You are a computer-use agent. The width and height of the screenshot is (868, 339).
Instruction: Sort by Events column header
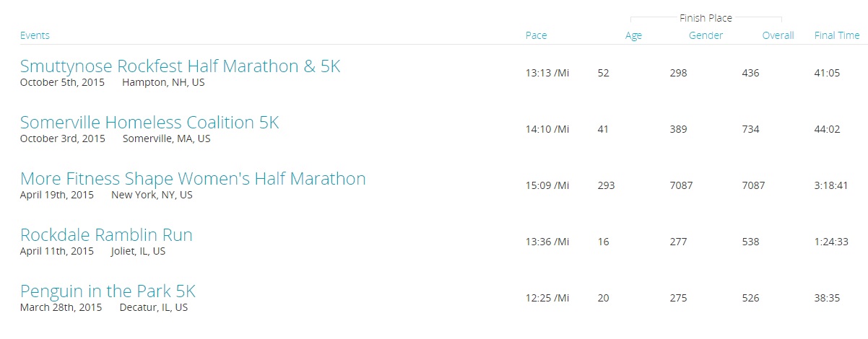[x=35, y=35]
